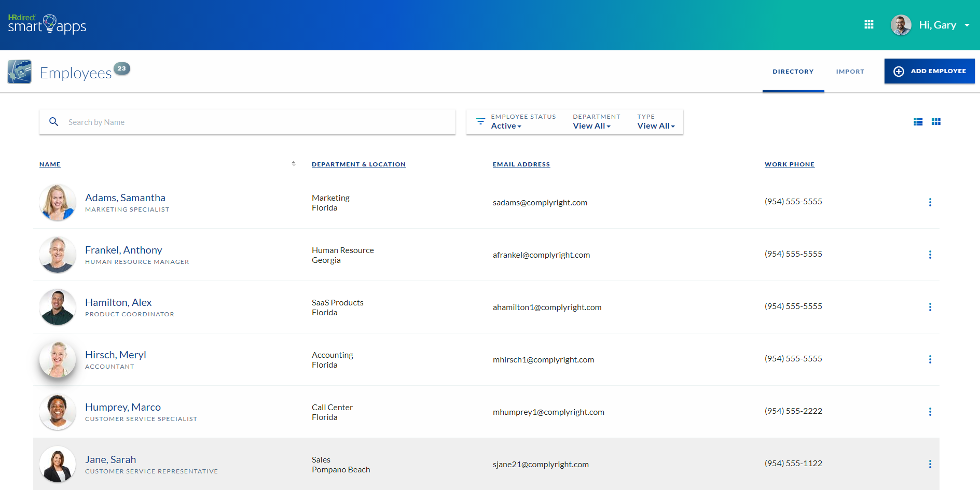Click the Add Employee button

(x=929, y=71)
